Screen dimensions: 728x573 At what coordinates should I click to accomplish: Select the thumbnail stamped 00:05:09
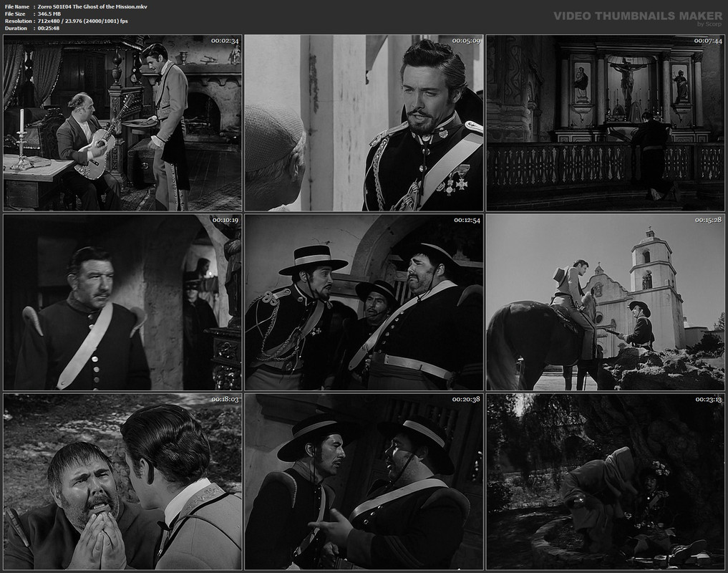click(x=364, y=123)
